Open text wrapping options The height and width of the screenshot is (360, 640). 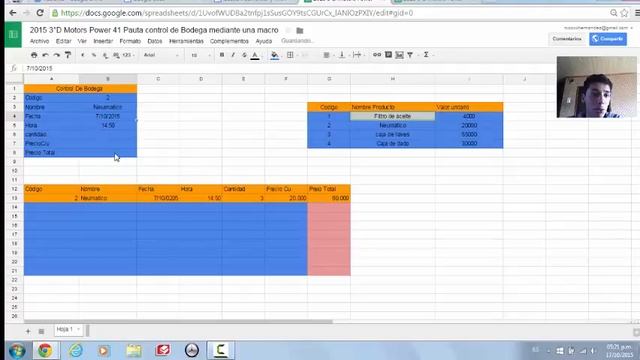358,55
